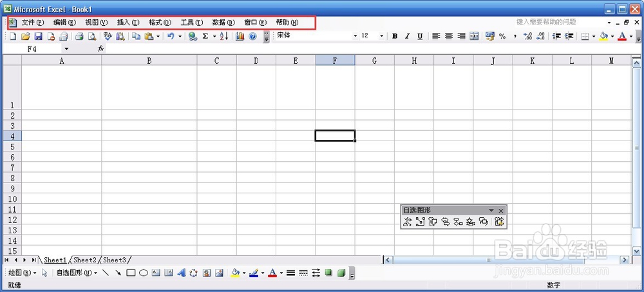Screen dimensions: 644x292
Task: Decrease decimal places
Action: (x=540, y=37)
